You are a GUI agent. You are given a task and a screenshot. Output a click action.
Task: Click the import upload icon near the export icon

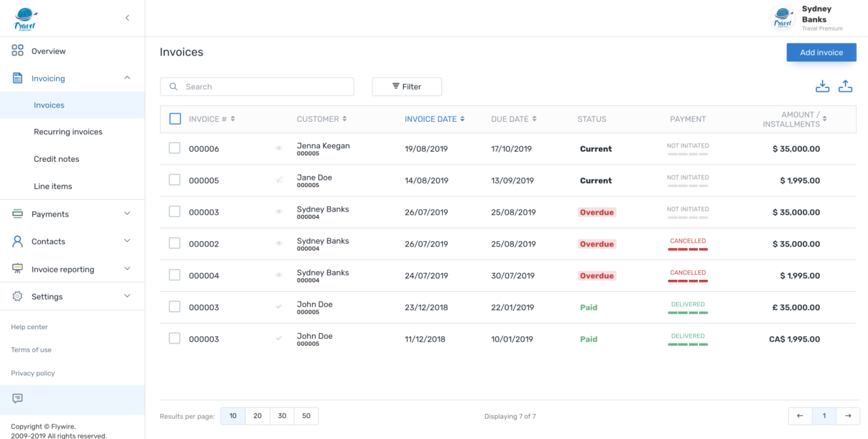coord(846,86)
